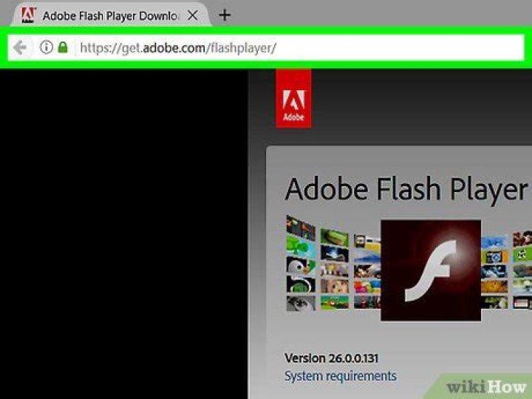Screen dimensions: 532x399
Task: Click the Version 26.0.0.131 text
Action: pos(331,358)
